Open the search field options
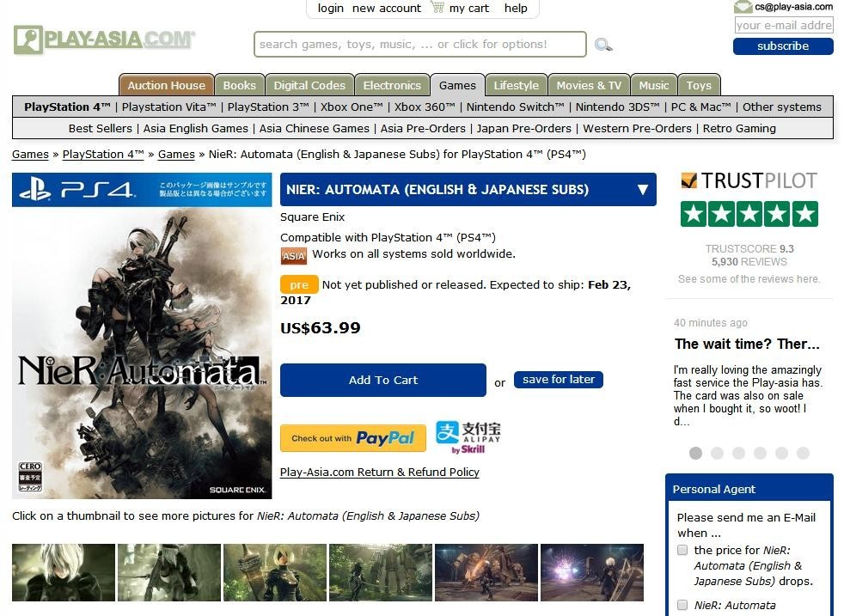This screenshot has width=844, height=616. coord(419,45)
